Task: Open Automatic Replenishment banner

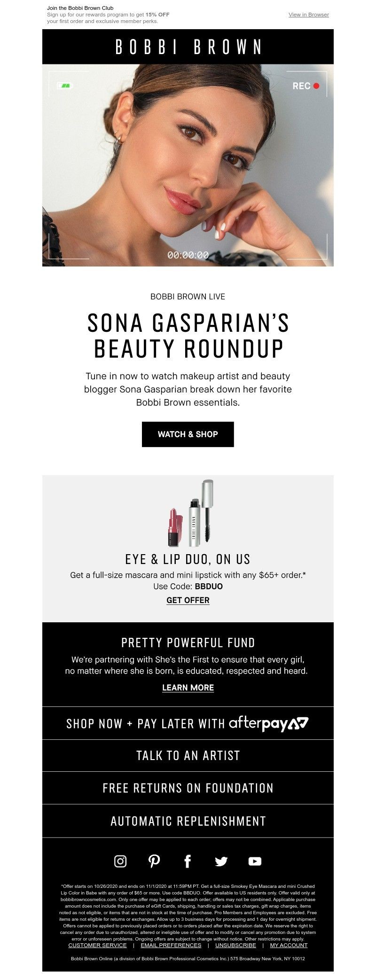Action: coord(188,821)
